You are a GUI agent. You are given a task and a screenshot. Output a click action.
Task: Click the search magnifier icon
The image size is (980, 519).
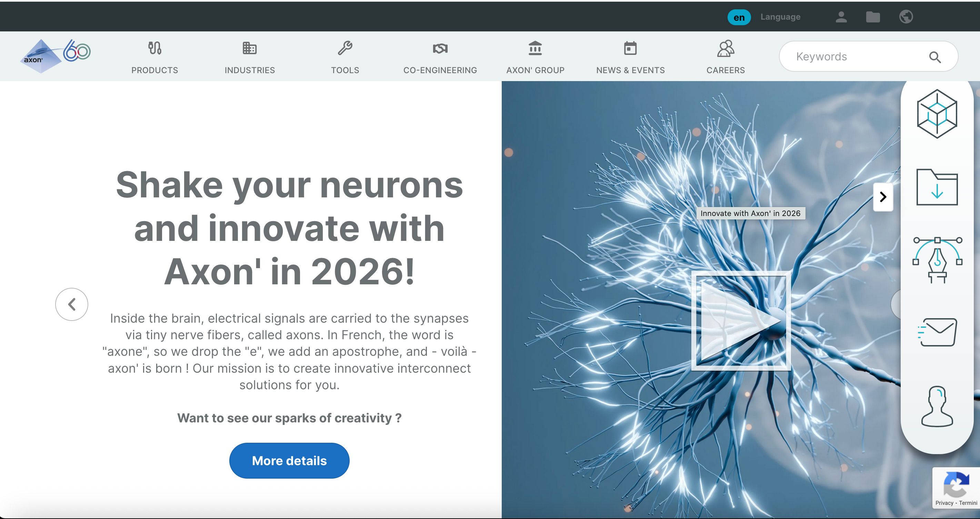pyautogui.click(x=935, y=57)
